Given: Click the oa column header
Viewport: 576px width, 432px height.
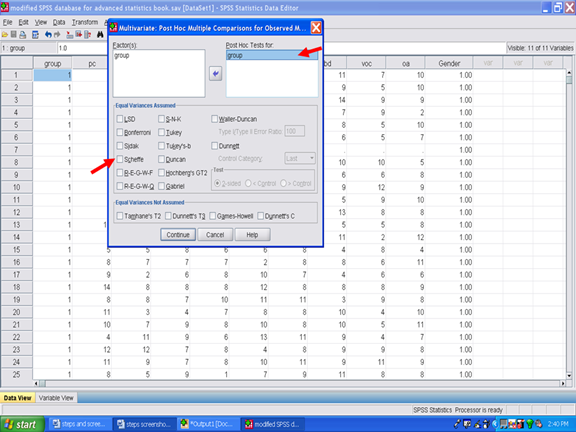Looking at the screenshot, I should tap(406, 64).
